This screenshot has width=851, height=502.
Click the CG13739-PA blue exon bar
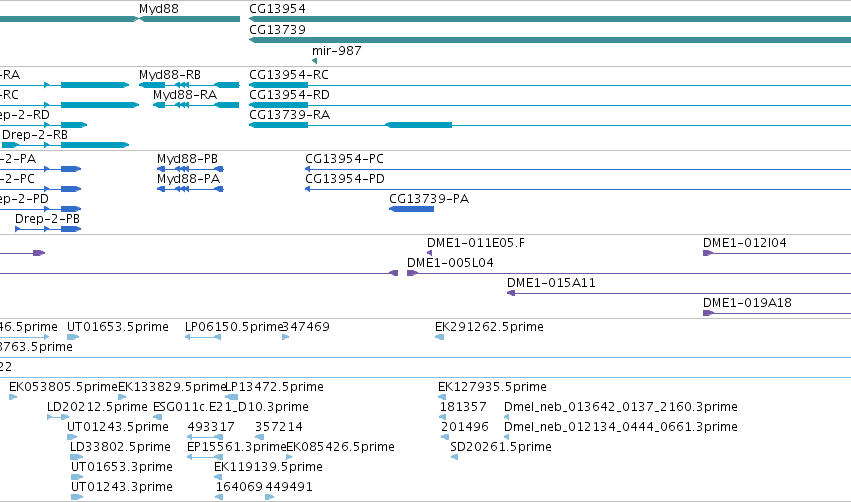click(411, 209)
